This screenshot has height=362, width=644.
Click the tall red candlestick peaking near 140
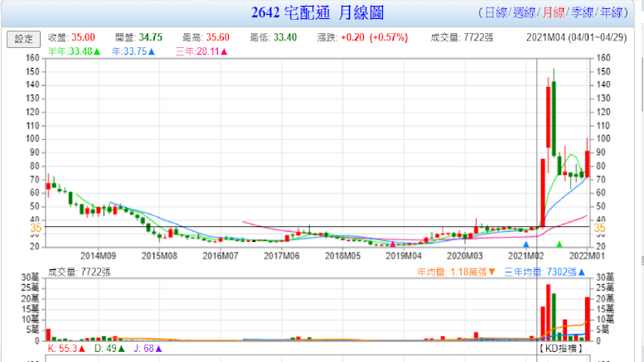[x=549, y=117]
